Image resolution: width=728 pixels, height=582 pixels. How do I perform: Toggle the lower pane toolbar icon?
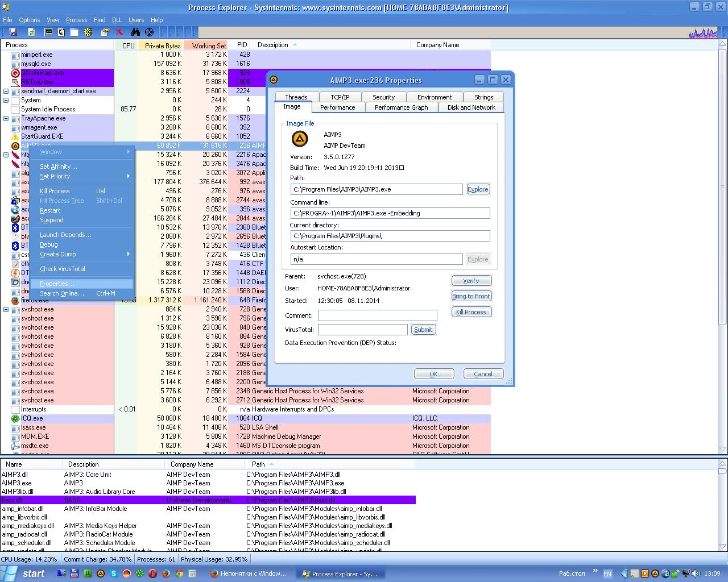click(74, 32)
